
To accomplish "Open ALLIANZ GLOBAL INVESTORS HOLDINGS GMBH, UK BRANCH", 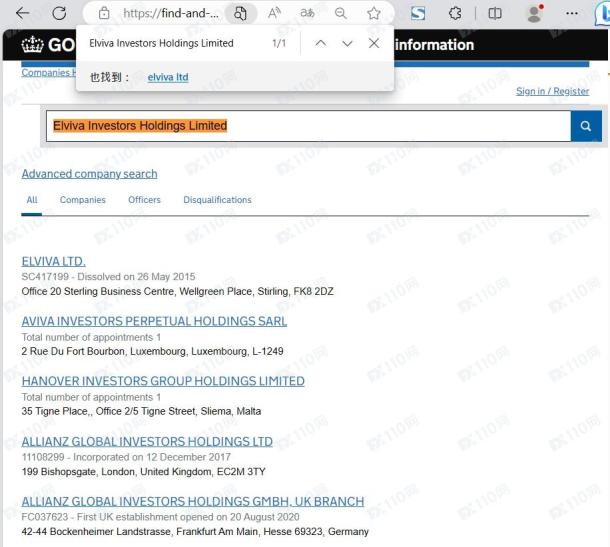I will click(193, 501).
